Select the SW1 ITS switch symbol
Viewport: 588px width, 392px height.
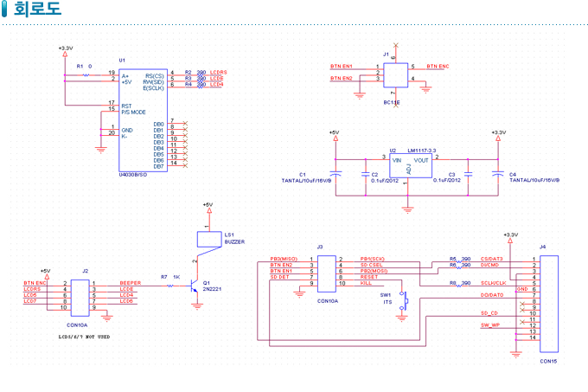tap(402, 303)
